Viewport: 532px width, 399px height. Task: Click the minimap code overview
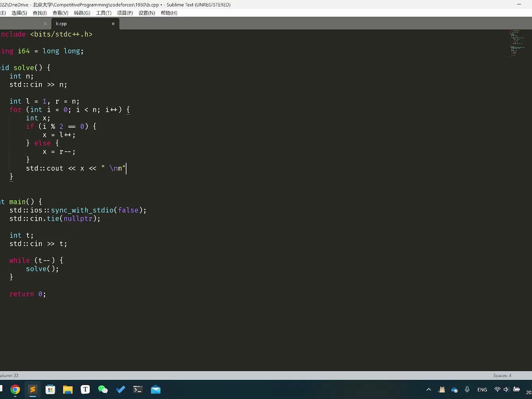pyautogui.click(x=517, y=43)
